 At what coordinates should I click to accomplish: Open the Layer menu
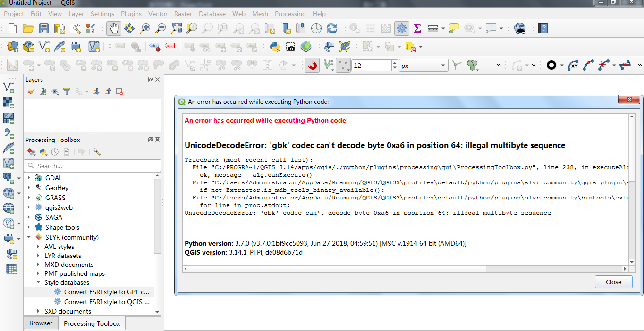(x=76, y=14)
